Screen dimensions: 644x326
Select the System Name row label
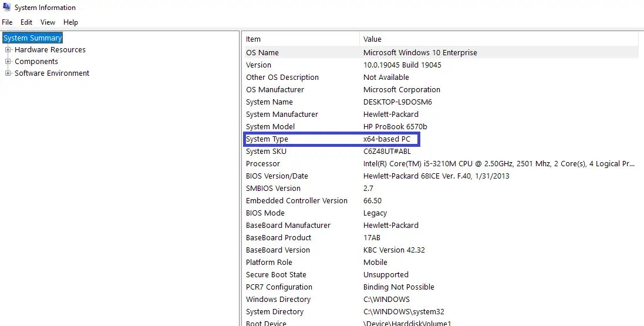[x=269, y=102]
